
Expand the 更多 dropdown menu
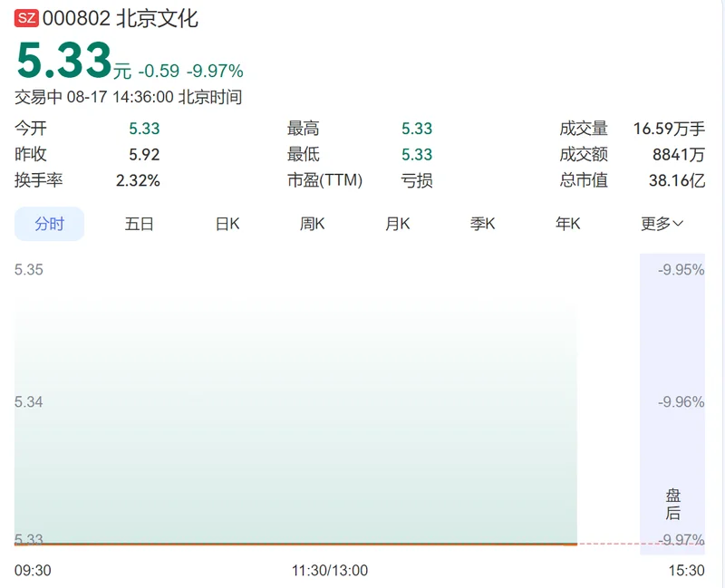(x=662, y=224)
